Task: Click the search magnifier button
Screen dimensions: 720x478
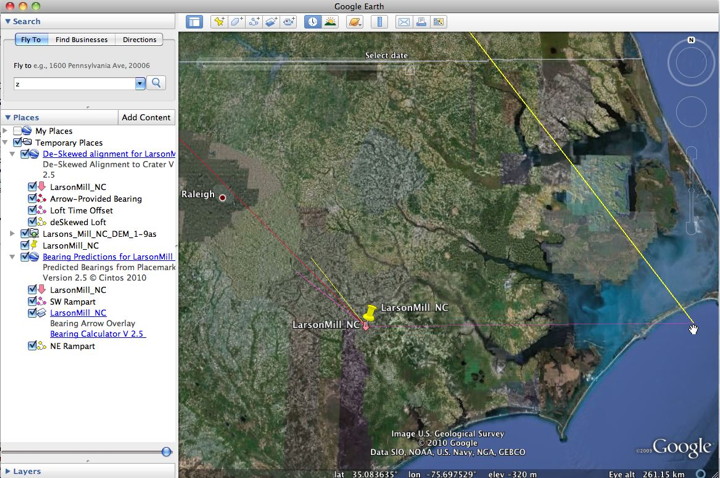Action: click(x=157, y=83)
